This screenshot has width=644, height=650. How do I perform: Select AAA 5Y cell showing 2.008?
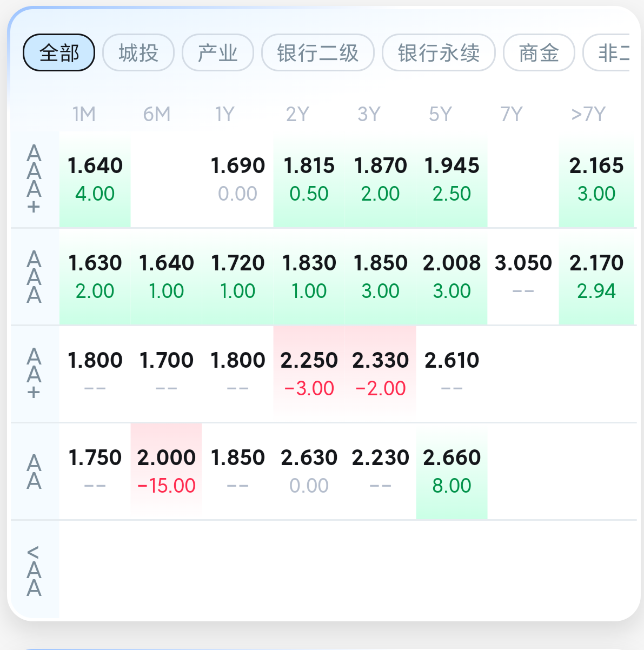pos(452,276)
